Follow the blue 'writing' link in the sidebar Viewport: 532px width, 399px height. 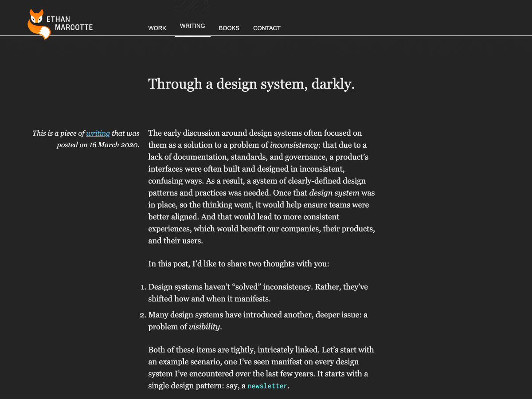(98, 133)
